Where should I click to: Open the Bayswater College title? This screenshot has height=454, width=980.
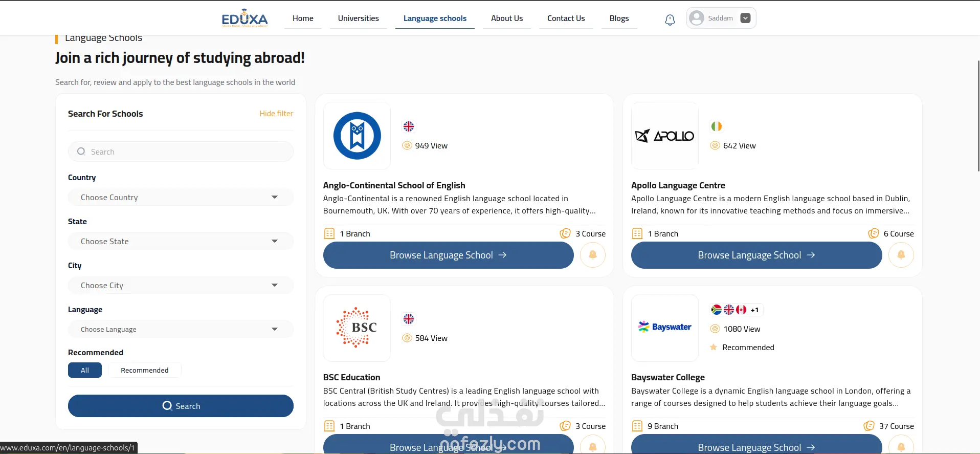tap(668, 377)
